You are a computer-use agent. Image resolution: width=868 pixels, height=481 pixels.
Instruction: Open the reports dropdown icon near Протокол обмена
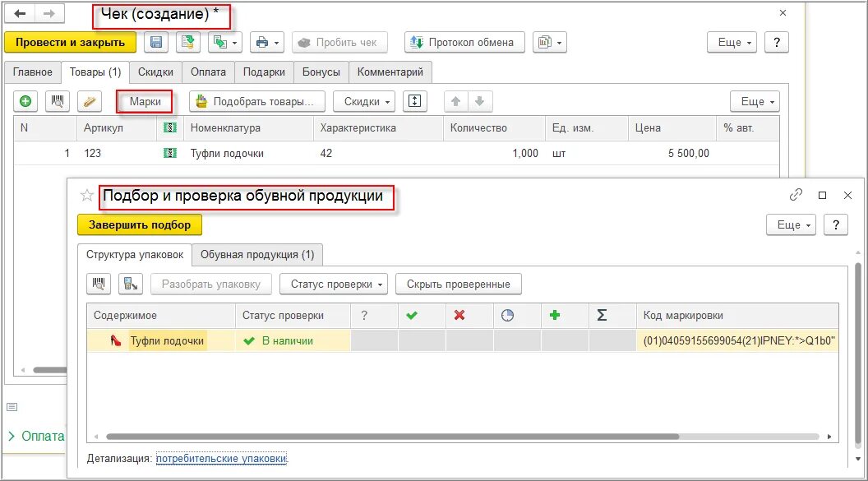pyautogui.click(x=550, y=42)
